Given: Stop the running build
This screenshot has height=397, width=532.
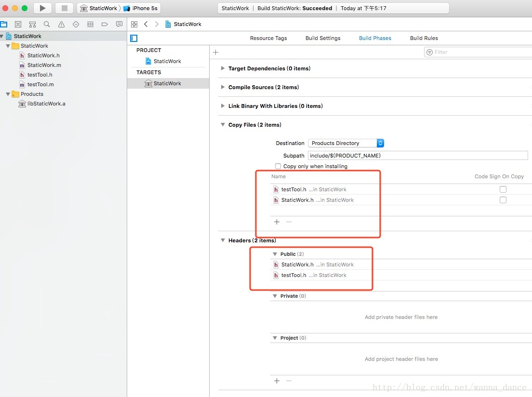Looking at the screenshot, I should point(64,8).
